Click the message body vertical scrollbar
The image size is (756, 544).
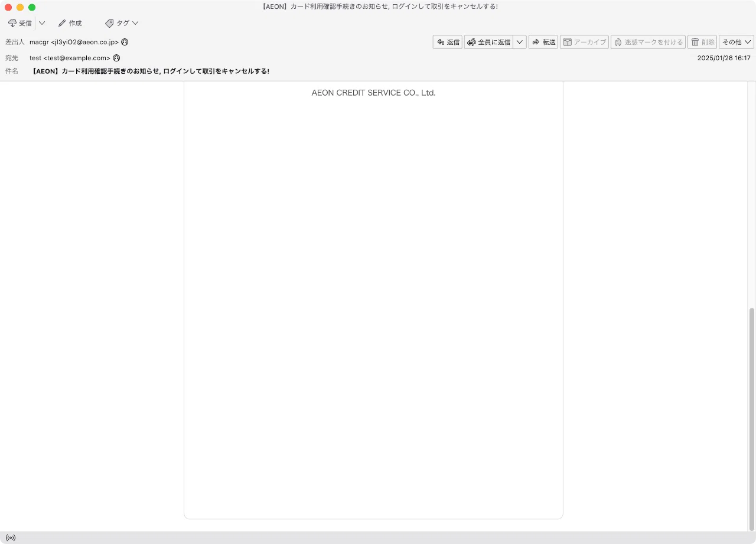pyautogui.click(x=752, y=418)
